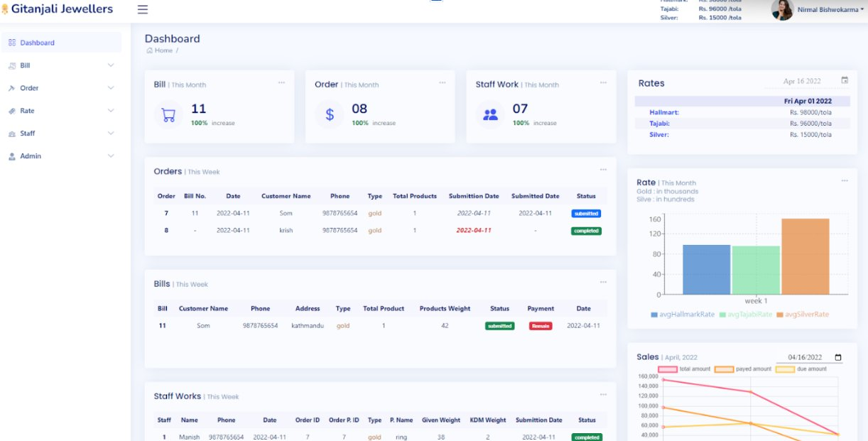This screenshot has width=868, height=441.
Task: Toggle the total amount legend swatch
Action: (668, 369)
